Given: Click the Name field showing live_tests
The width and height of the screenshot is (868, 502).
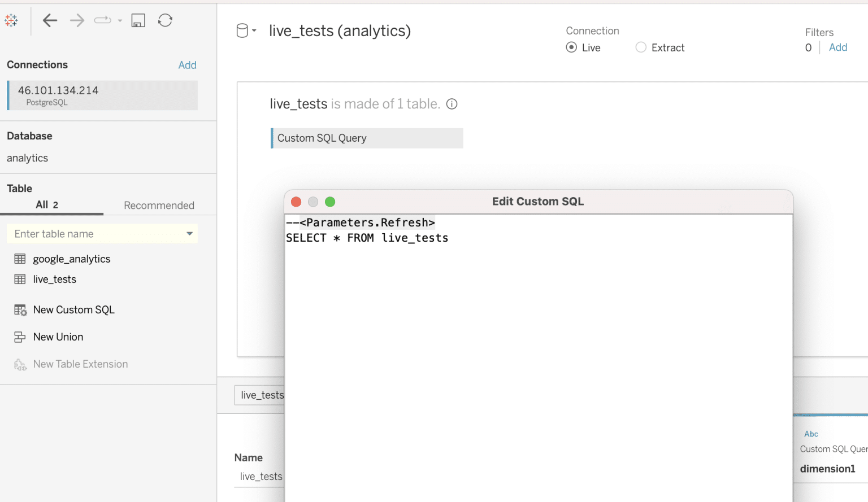Looking at the screenshot, I should (x=260, y=476).
